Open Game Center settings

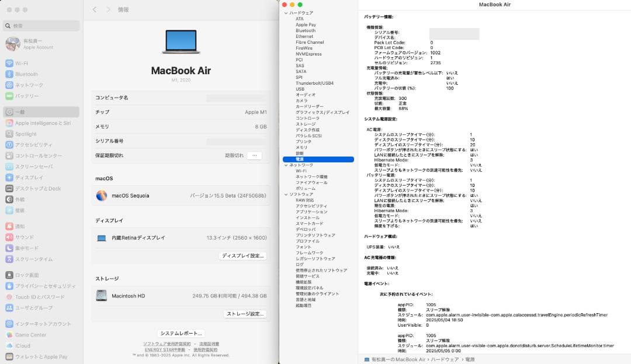point(41,335)
